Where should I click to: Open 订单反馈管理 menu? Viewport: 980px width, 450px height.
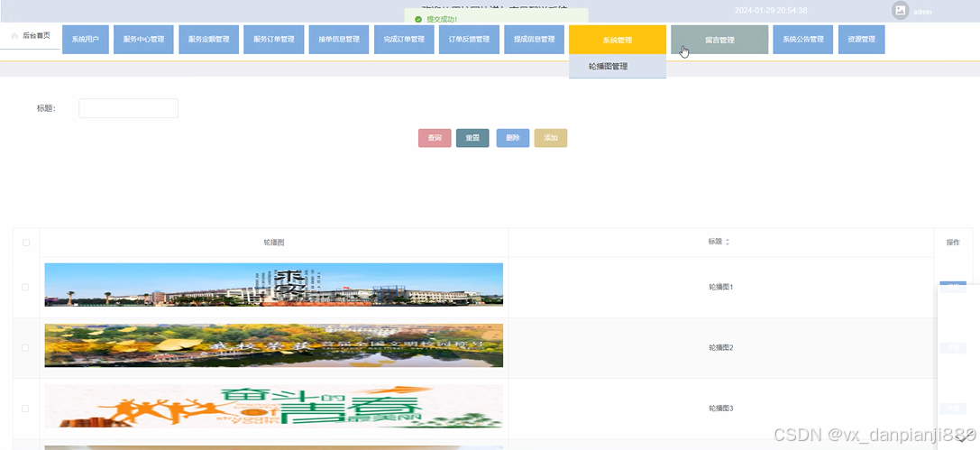tap(469, 40)
